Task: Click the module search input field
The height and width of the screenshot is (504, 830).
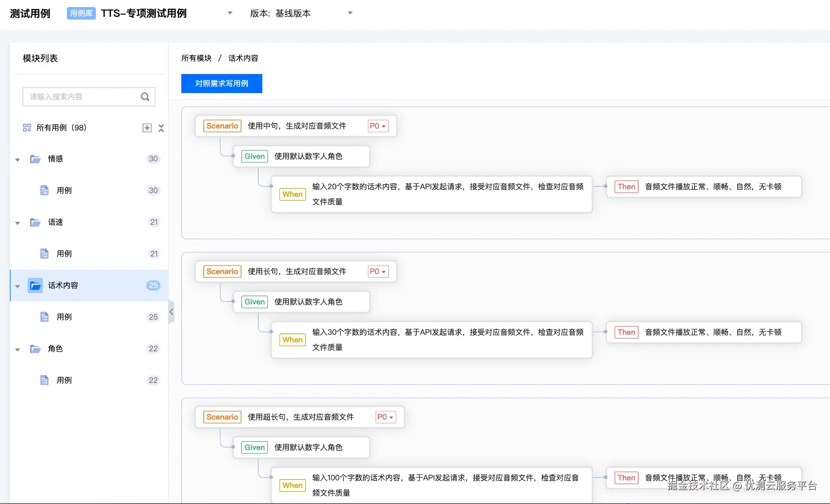Action: pos(81,97)
